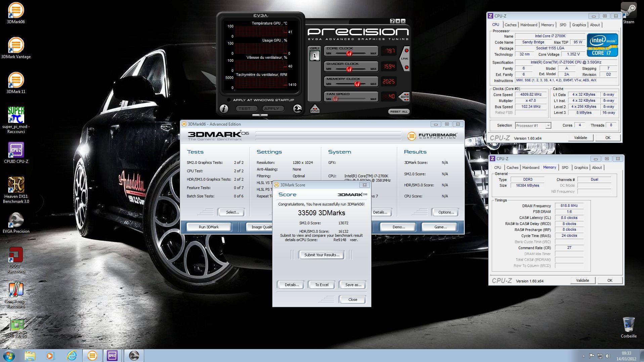
Task: Switch to CPU tab in lower CPU-Z
Action: click(498, 168)
